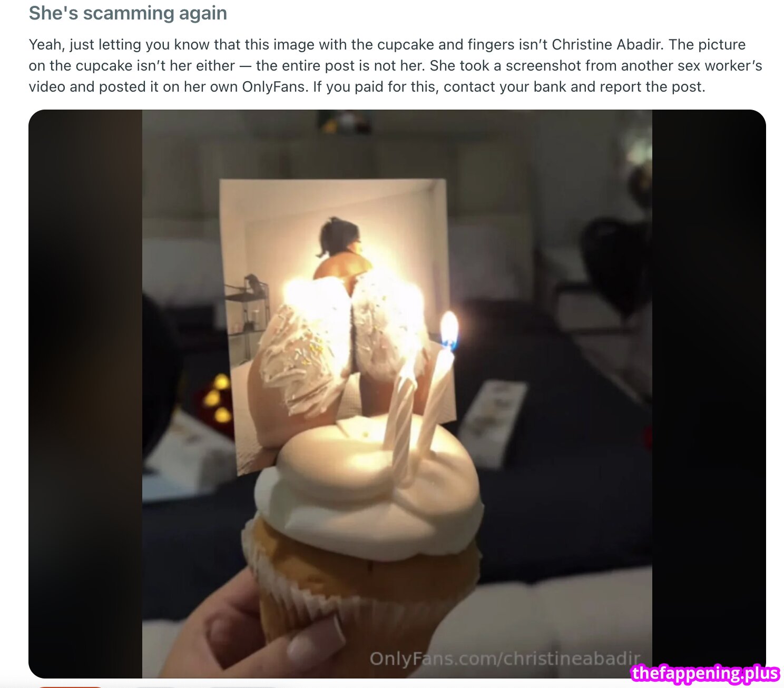Click the OnlyFans.com URL watermark in the image
784x688 pixels.
point(505,658)
